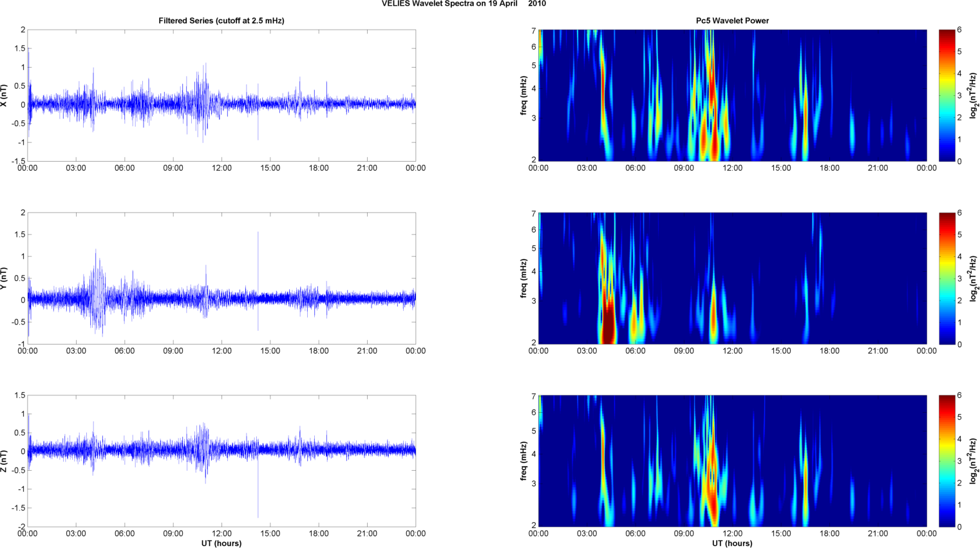980x548 pixels.
Task: Click the top spectrogram's colorbar
Action: click(x=947, y=95)
